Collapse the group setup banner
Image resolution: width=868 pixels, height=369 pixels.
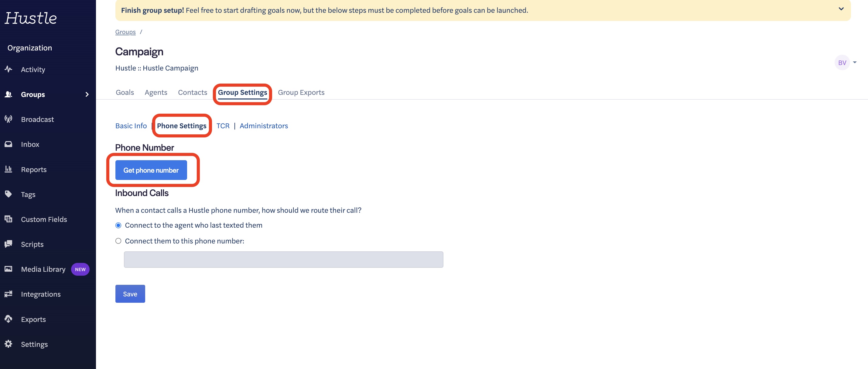(841, 9)
